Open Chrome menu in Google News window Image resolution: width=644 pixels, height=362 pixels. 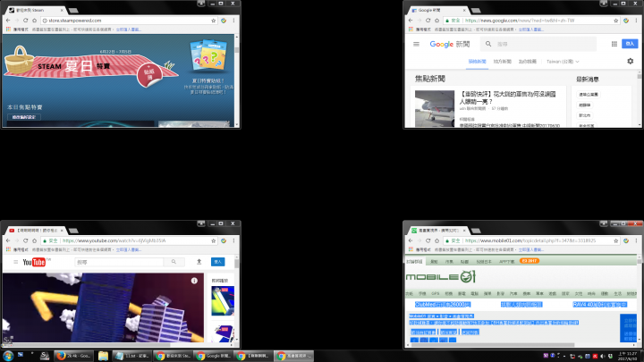point(636,20)
